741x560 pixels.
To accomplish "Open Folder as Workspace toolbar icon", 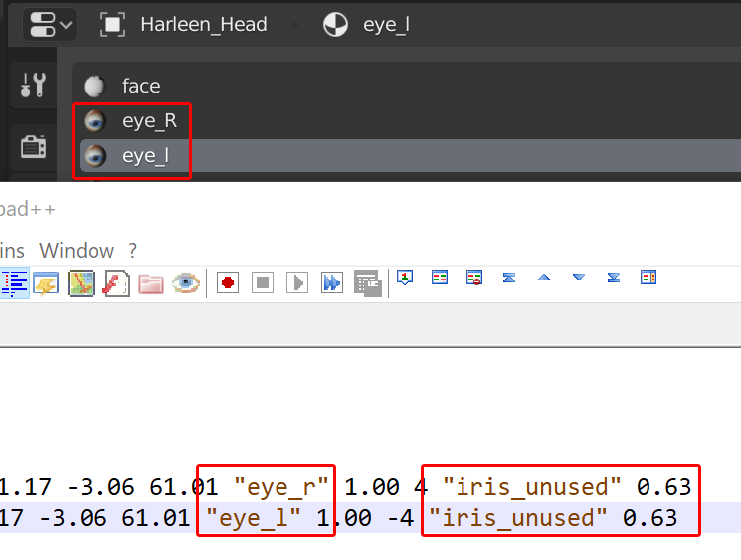I will coord(151,283).
